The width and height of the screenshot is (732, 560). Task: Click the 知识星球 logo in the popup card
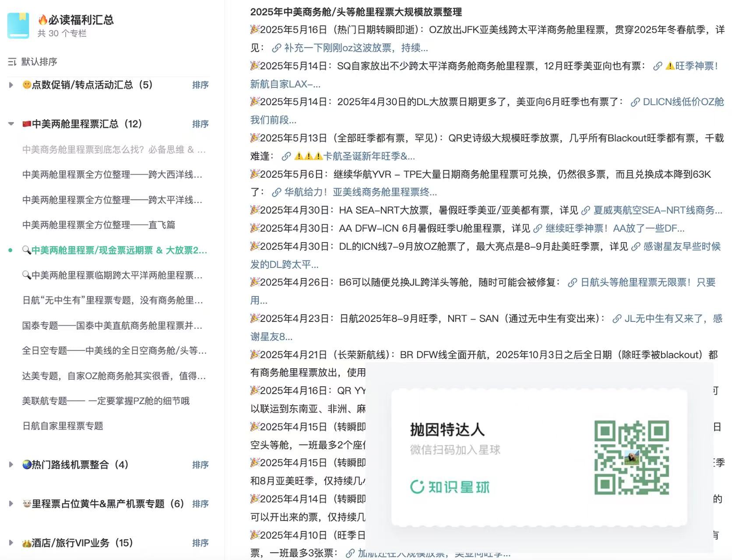450,487
